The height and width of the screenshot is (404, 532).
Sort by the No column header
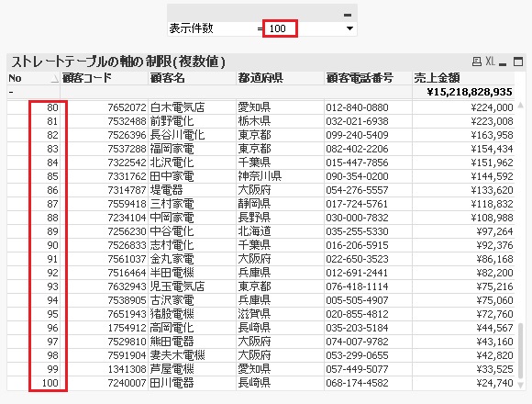point(33,78)
